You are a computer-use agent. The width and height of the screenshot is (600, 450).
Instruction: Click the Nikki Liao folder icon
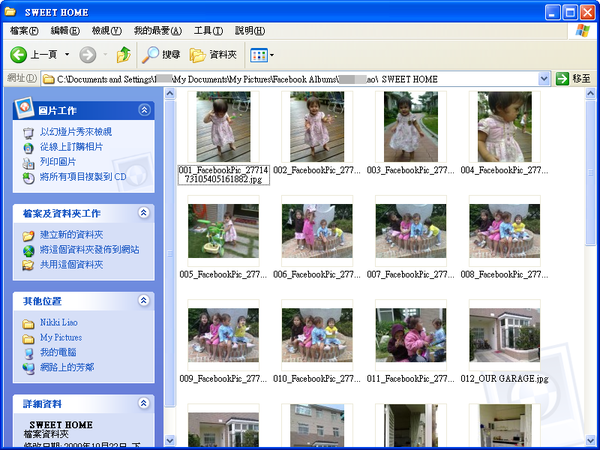pos(28,324)
